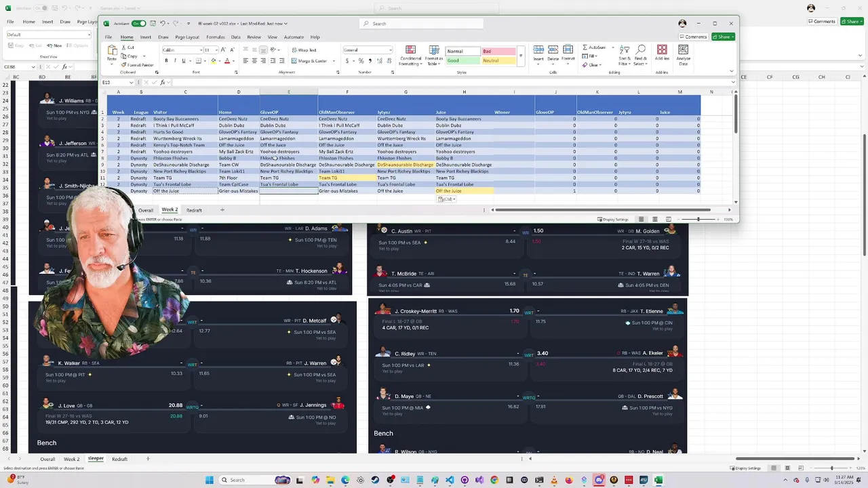This screenshot has width=868, height=488.
Task: Open the Paste Options (Ctrl) dropdown
Action: (x=446, y=199)
